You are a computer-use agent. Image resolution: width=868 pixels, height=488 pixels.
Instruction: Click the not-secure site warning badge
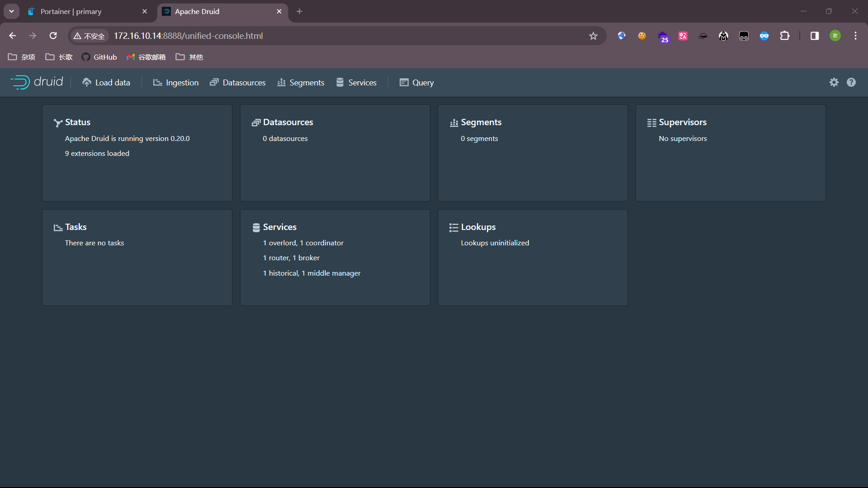point(89,36)
